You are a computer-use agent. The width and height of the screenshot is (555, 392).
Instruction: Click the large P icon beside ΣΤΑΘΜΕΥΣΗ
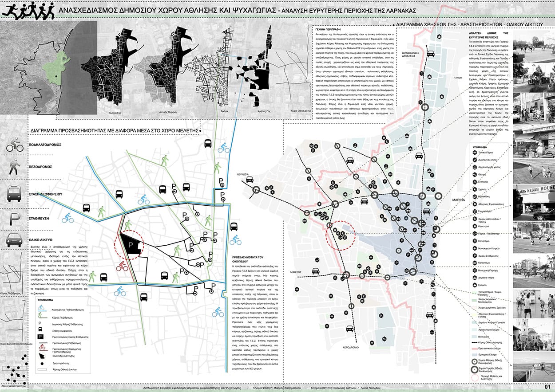point(15,219)
